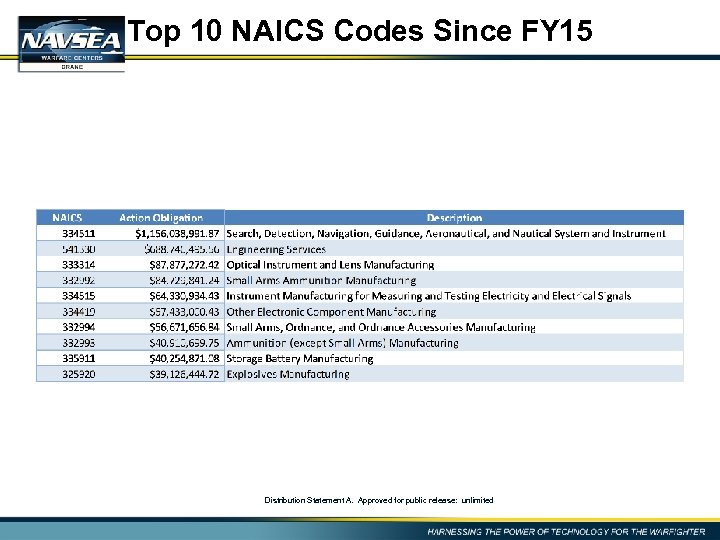The height and width of the screenshot is (540, 720).
Task: Click Explosives Manufacturing description
Action: click(x=288, y=374)
